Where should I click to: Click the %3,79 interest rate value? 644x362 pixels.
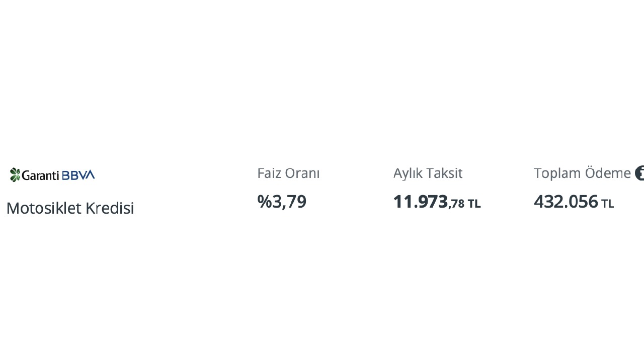[x=282, y=202]
